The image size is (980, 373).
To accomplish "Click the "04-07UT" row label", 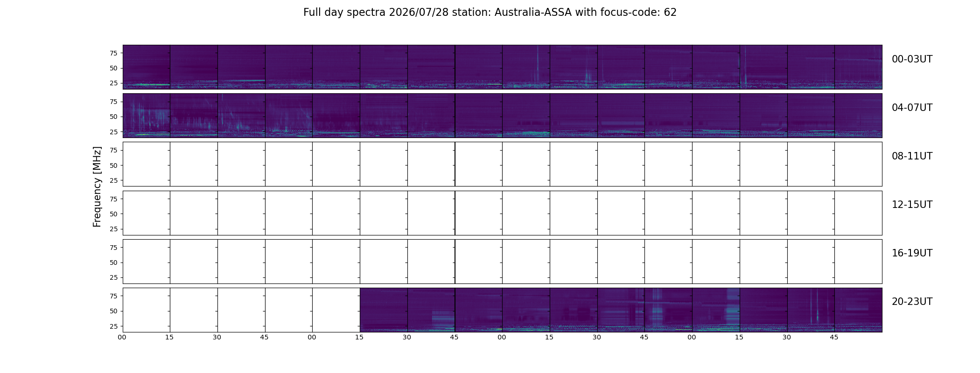I will pyautogui.click(x=912, y=108).
